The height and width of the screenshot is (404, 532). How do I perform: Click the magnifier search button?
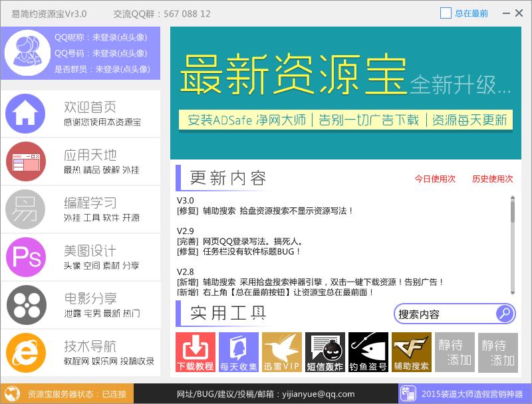(505, 313)
